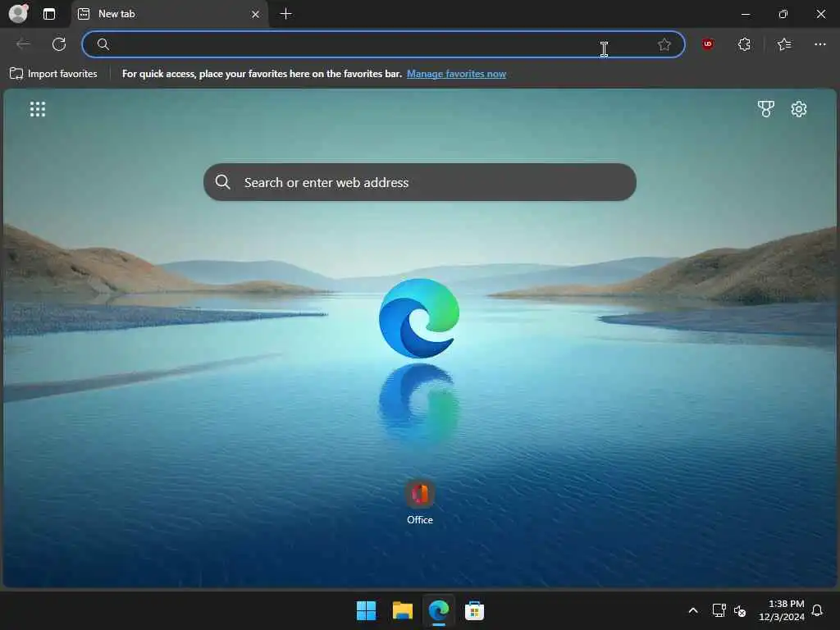Click the Search or enter web address box
This screenshot has height=630, width=840.
(x=420, y=182)
